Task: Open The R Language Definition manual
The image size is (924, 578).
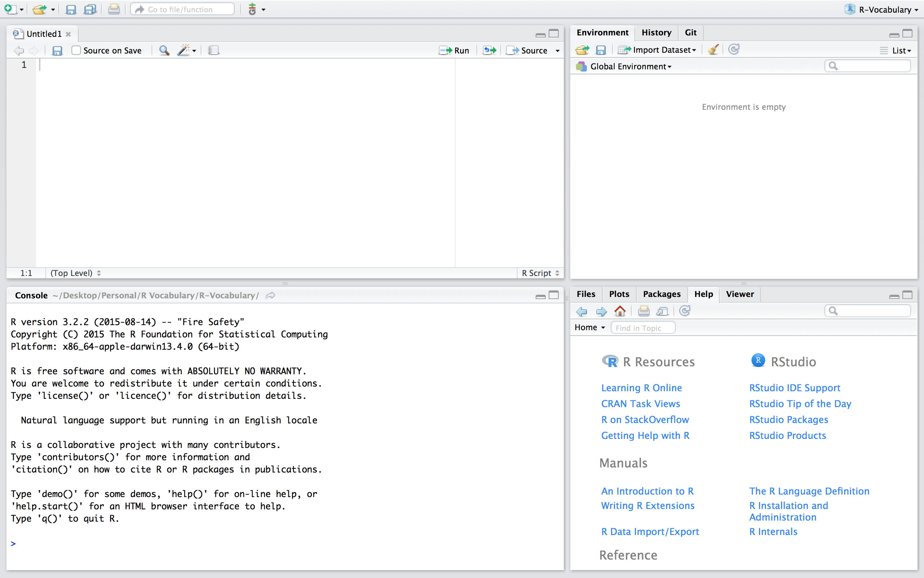Action: (x=810, y=491)
